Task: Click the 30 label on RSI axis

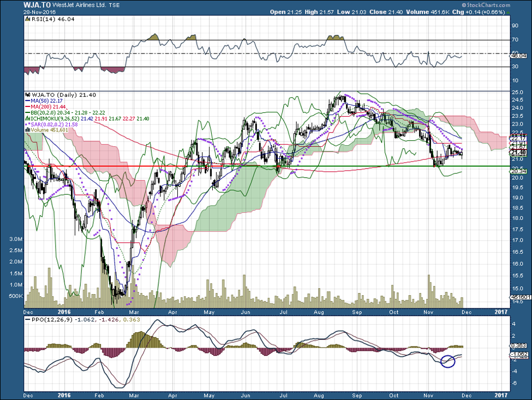Action: tap(515, 66)
